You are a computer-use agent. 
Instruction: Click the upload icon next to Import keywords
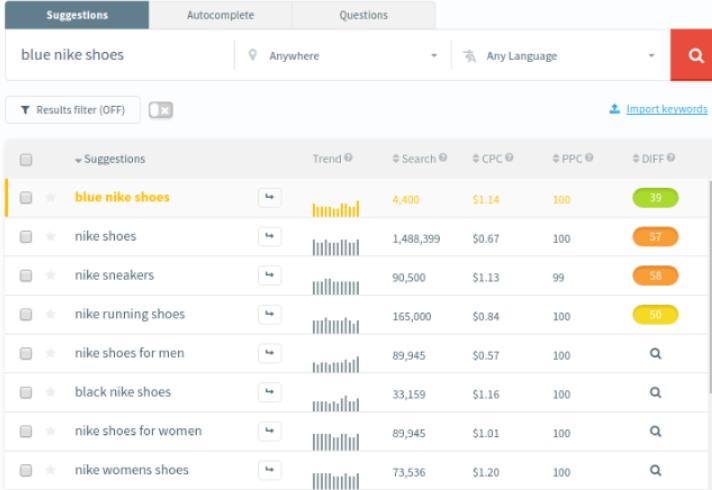[614, 109]
